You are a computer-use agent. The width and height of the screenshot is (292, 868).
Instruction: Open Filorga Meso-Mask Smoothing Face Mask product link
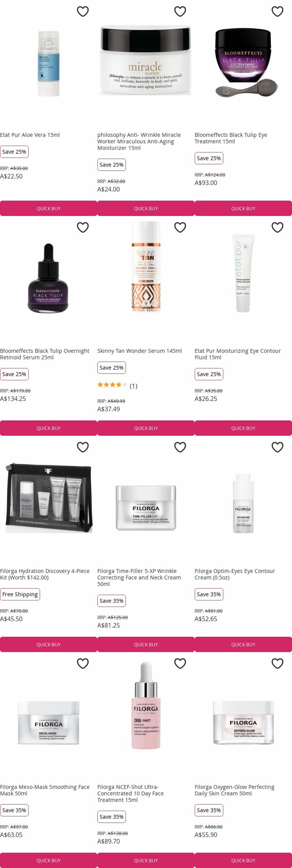pyautogui.click(x=45, y=790)
